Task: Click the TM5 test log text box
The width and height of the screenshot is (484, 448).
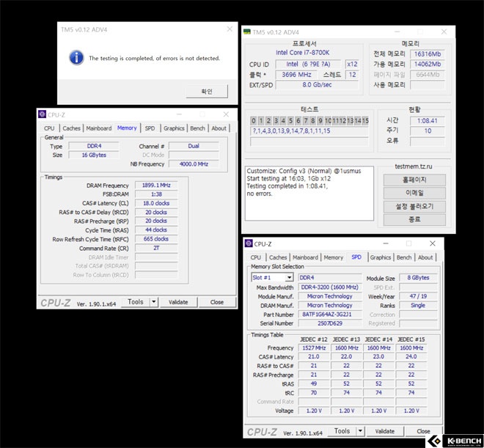Action: 309,194
